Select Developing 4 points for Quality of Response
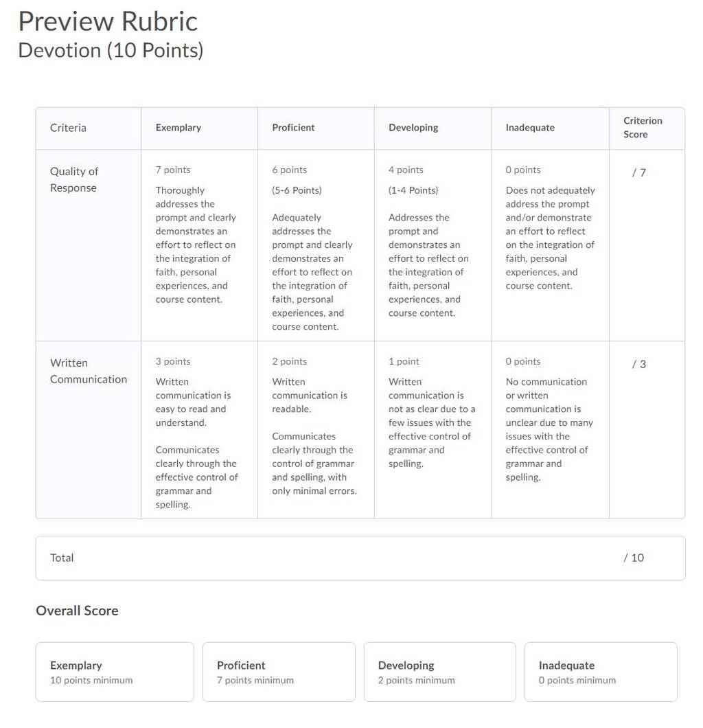The image size is (703, 728). 433,245
